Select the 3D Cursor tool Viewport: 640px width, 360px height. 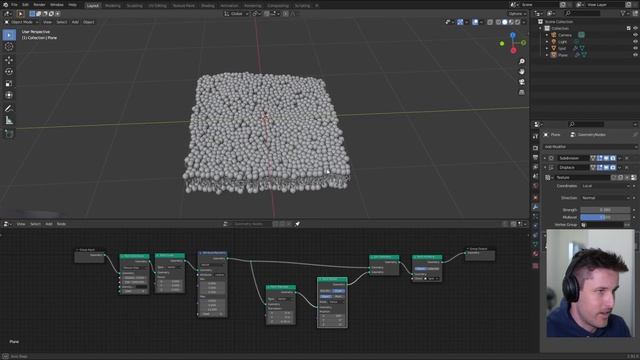[x=9, y=47]
